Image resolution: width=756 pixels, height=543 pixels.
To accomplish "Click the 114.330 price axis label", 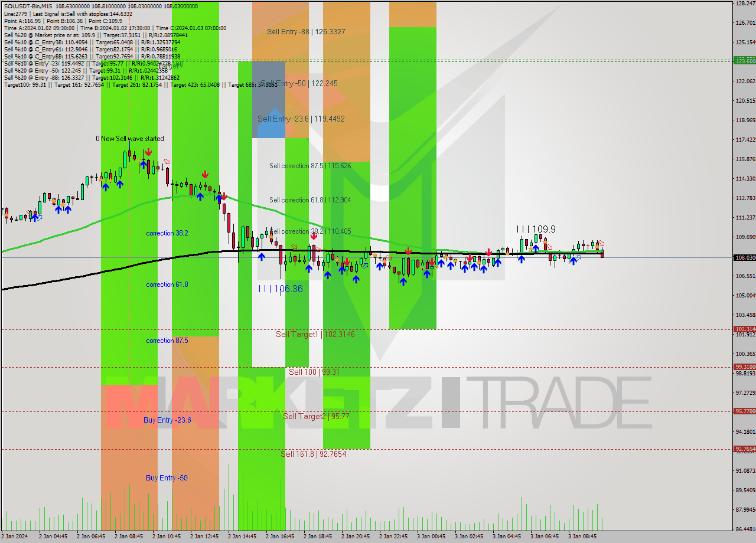I will point(745,179).
